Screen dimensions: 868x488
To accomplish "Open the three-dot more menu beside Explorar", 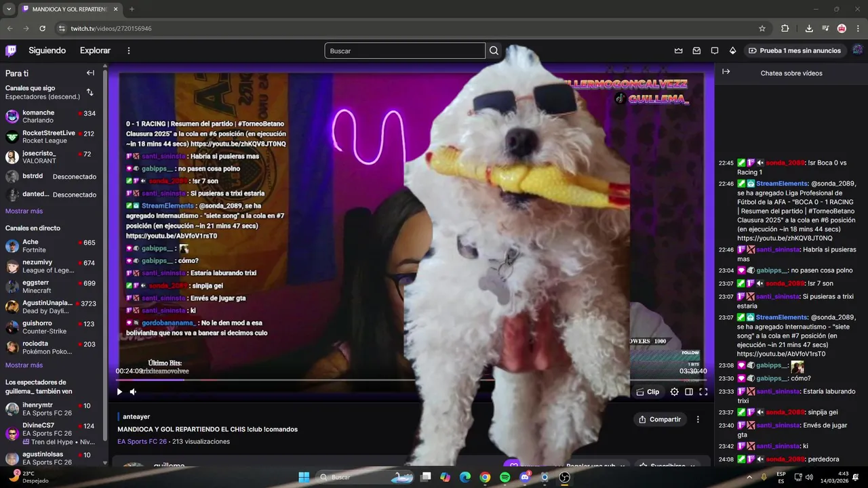I will [x=129, y=51].
